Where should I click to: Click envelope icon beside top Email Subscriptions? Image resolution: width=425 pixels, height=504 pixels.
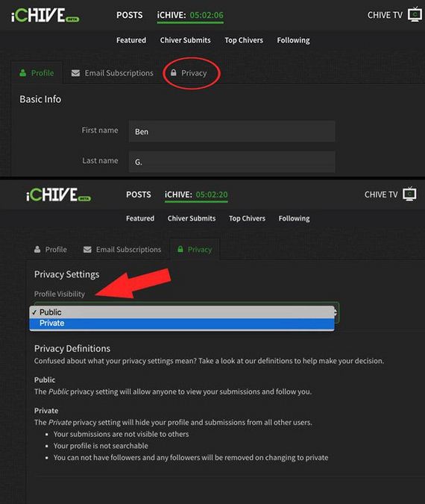tap(75, 73)
